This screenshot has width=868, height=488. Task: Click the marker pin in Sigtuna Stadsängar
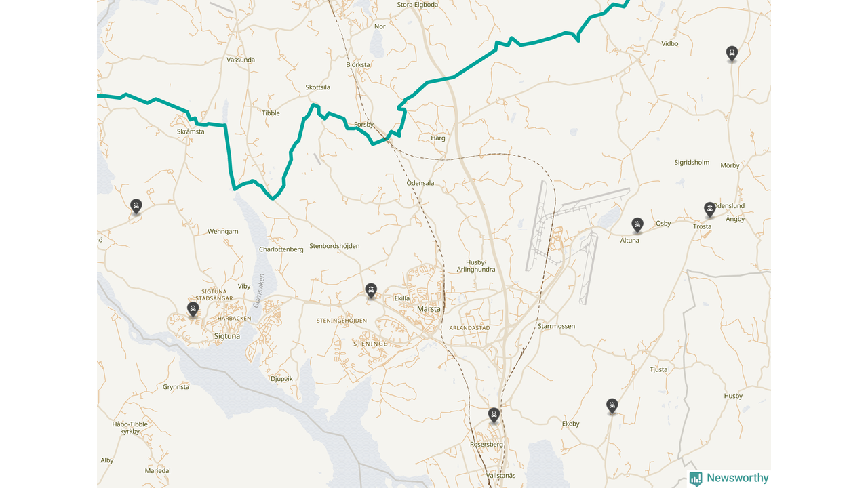tap(193, 310)
